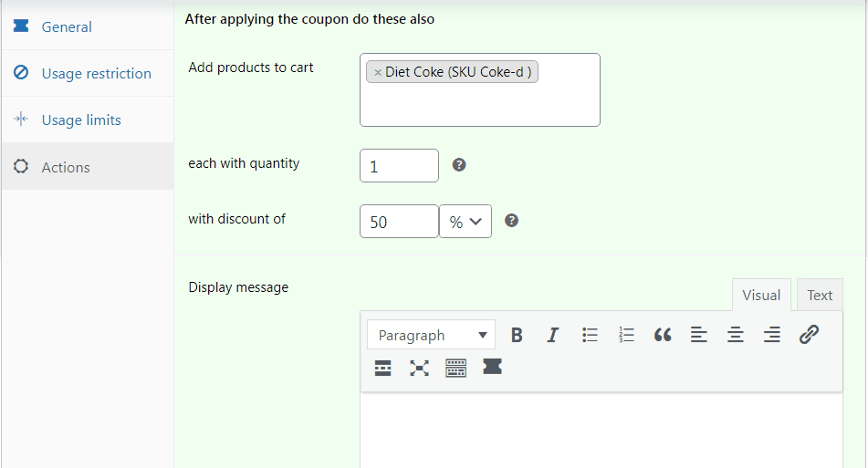Open the discount type % dropdown
The image size is (868, 468).
coord(465,222)
